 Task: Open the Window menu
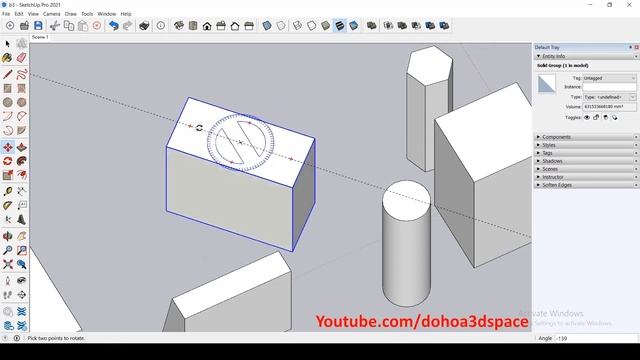[x=107, y=14]
